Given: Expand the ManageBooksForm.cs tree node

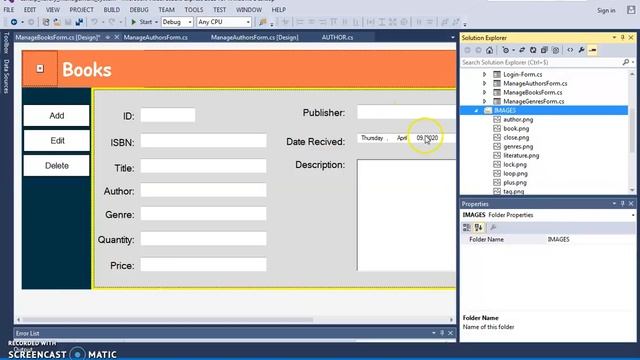Looking at the screenshot, I should point(484,92).
